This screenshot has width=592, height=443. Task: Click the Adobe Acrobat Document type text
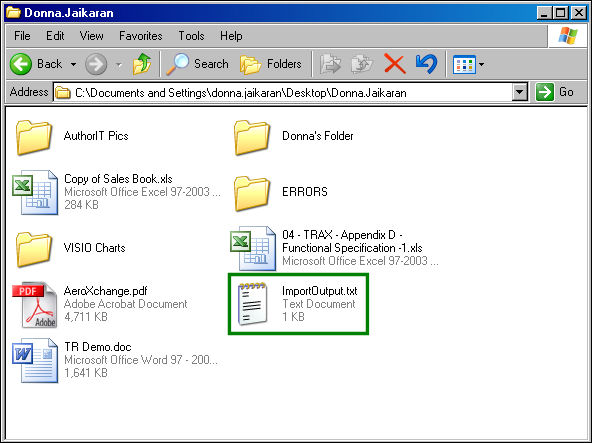126,304
